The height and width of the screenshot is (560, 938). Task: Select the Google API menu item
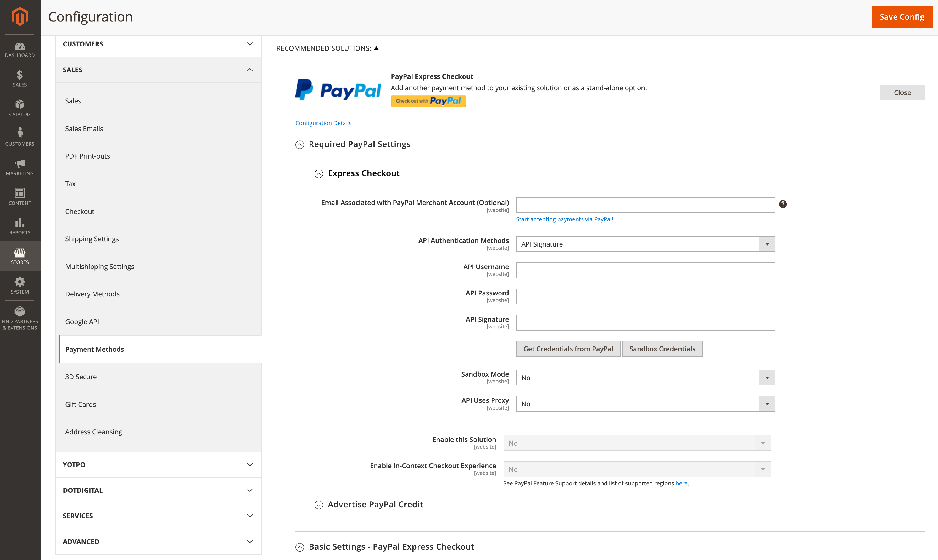coord(82,322)
